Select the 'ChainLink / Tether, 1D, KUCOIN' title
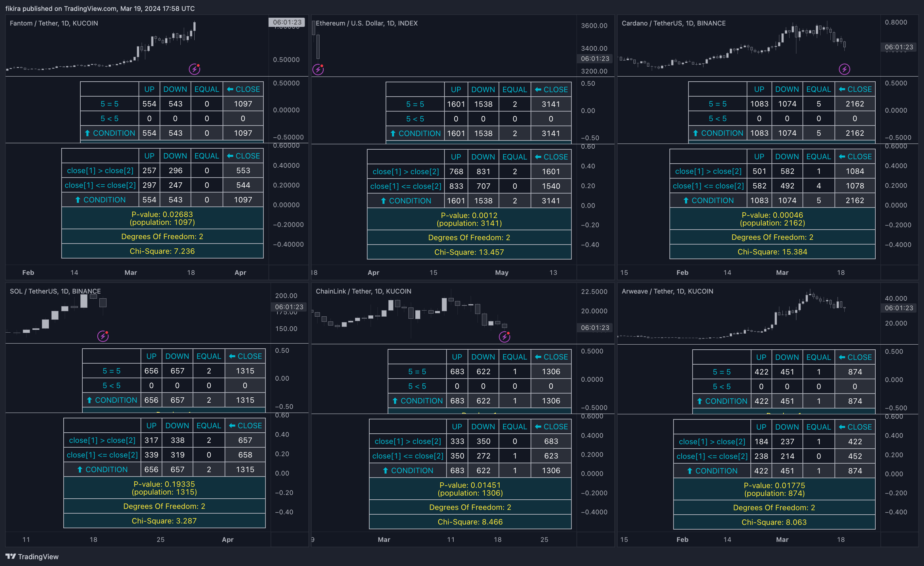Screen dimensions: 924x566 tap(363, 291)
